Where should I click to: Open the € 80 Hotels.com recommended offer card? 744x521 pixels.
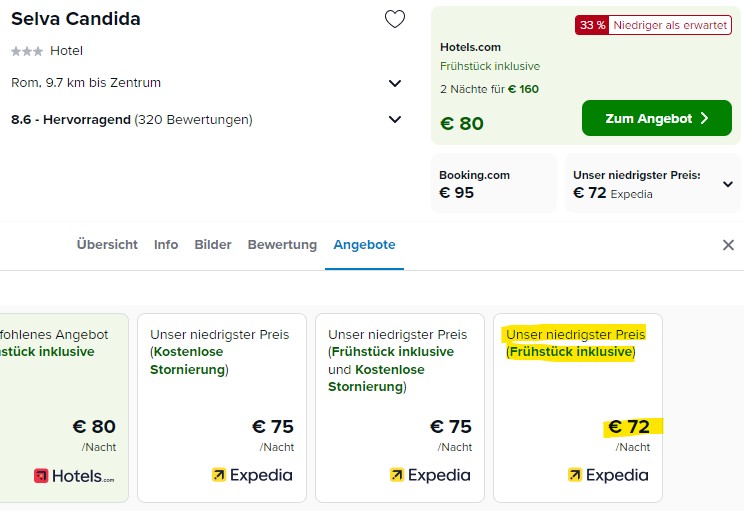click(64, 408)
